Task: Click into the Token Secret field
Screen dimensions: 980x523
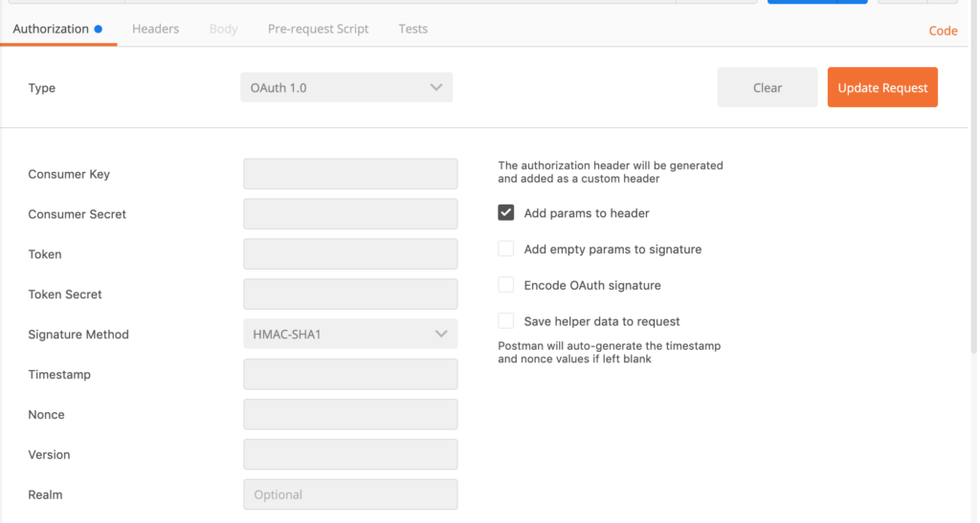Action: [350, 294]
